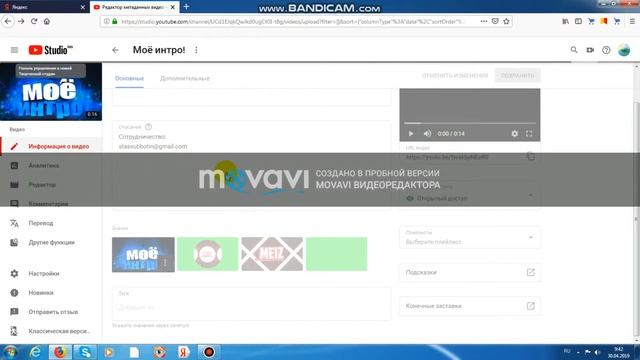Click the video preview progress bar
640x360 pixels.
(x=470, y=123)
